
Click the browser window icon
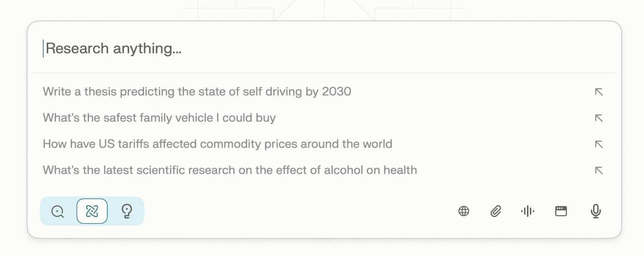coord(561,211)
